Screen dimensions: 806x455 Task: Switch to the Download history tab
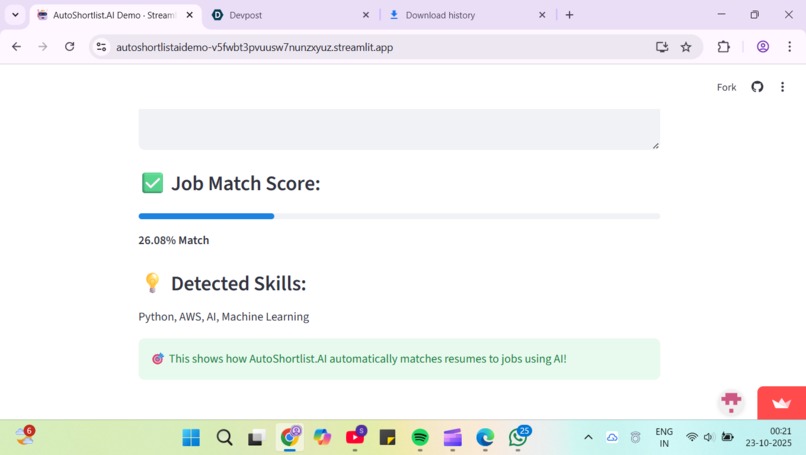[468, 15]
